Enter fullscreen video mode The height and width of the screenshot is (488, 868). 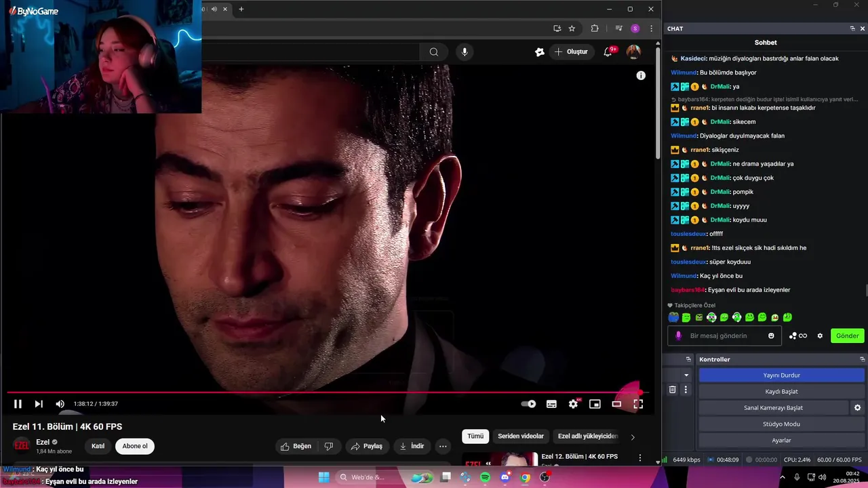(638, 404)
